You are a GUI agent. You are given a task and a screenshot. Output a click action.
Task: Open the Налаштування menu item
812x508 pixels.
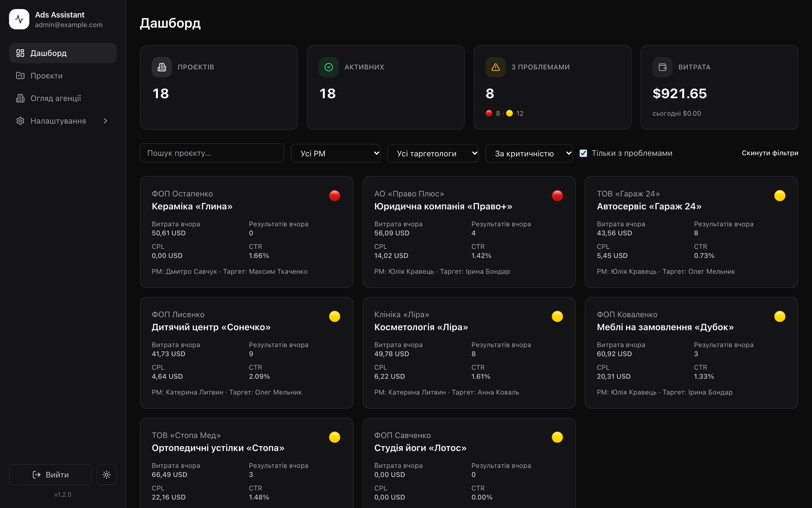coord(63,121)
